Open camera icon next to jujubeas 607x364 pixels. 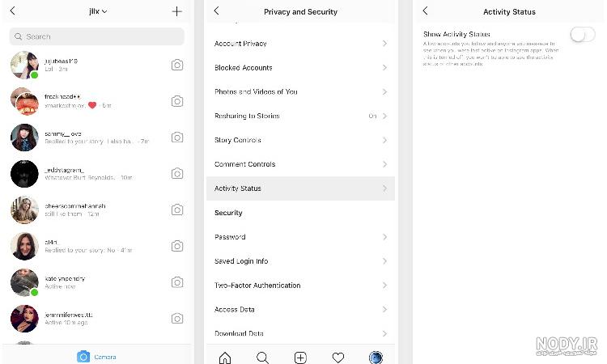click(x=177, y=65)
